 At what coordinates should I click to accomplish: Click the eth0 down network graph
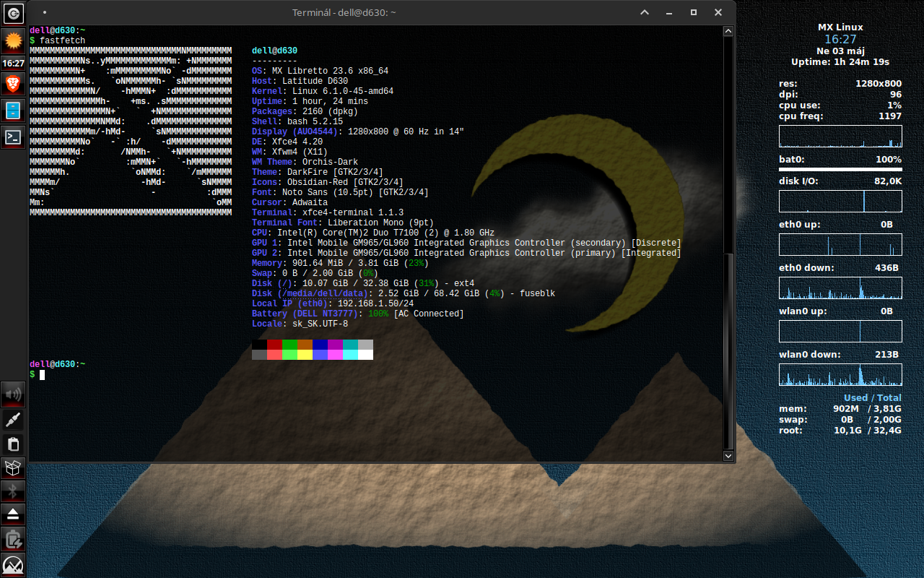[x=840, y=288]
